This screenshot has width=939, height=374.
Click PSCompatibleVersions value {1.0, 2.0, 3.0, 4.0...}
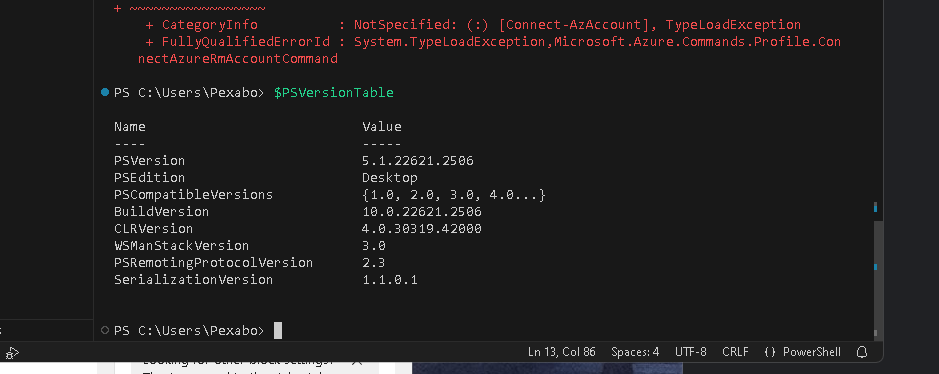454,194
